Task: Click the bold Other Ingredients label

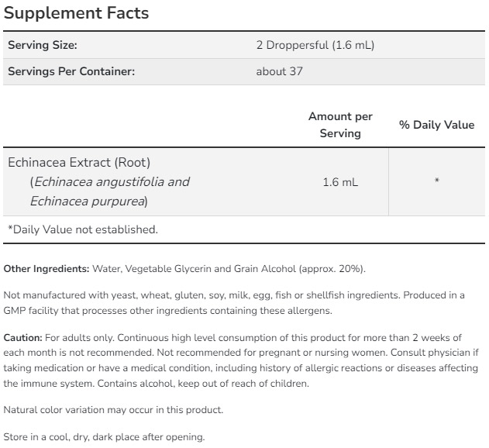Action: [46, 269]
